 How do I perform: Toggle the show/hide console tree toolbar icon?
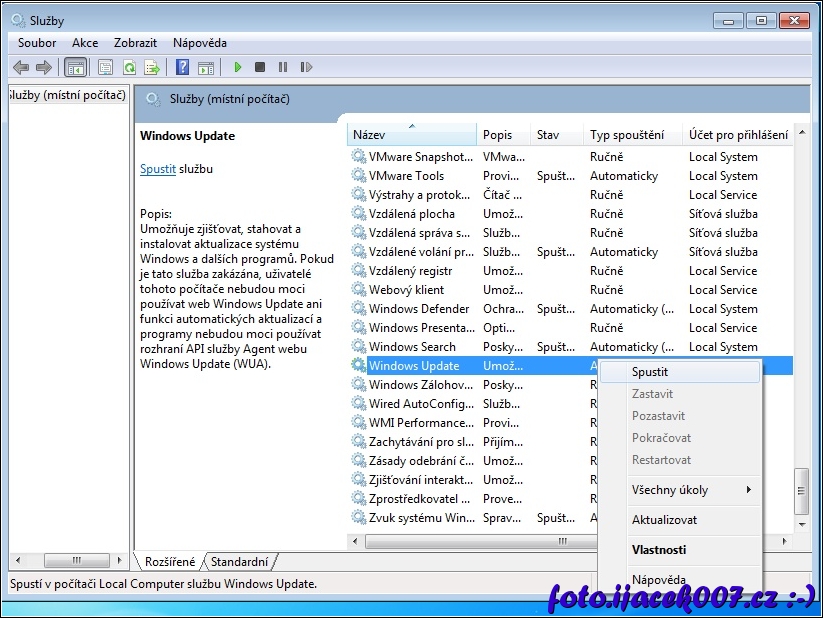coord(75,67)
